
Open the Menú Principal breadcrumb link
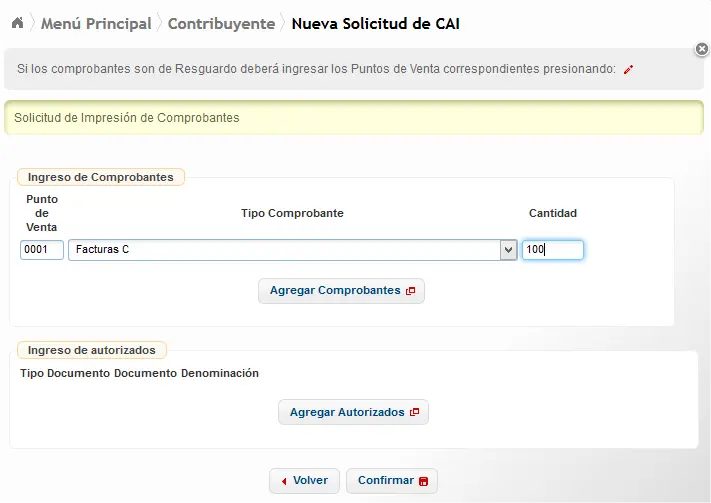96,24
